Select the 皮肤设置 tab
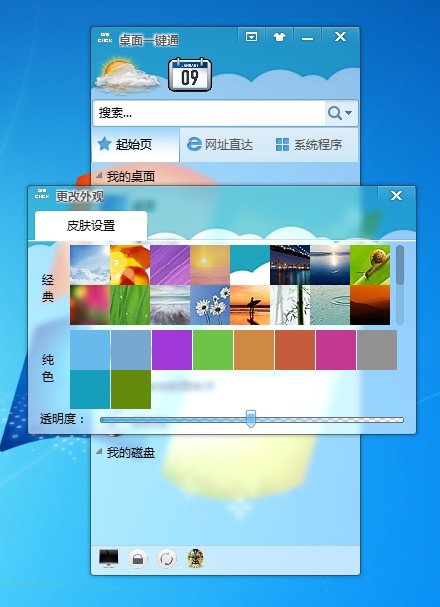Screen dimensions: 440x607 click(91, 226)
